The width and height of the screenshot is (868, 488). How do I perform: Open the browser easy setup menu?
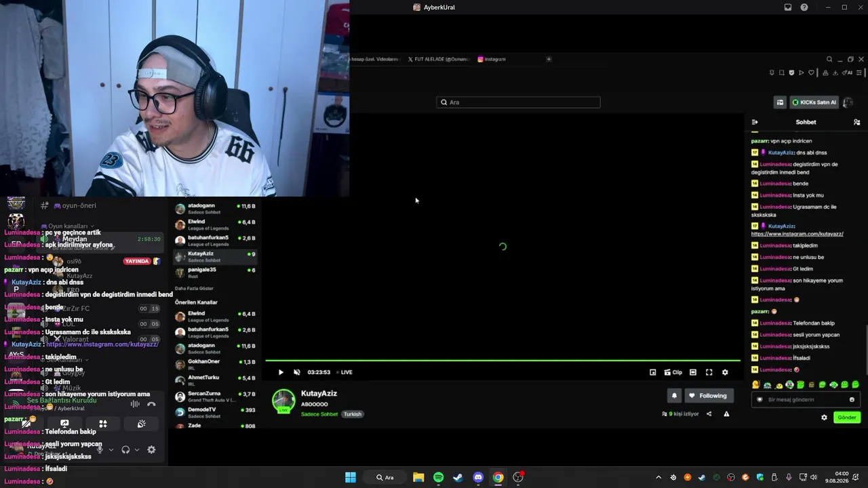pos(859,73)
